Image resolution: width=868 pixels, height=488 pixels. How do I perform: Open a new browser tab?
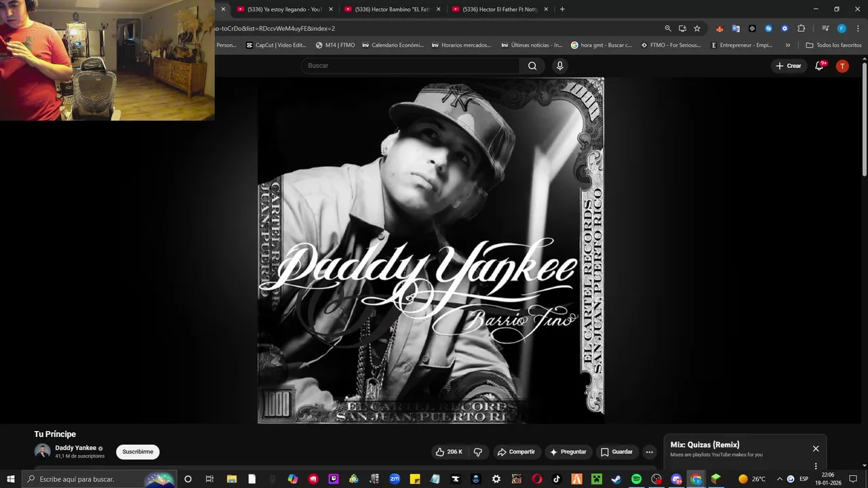pyautogui.click(x=562, y=9)
